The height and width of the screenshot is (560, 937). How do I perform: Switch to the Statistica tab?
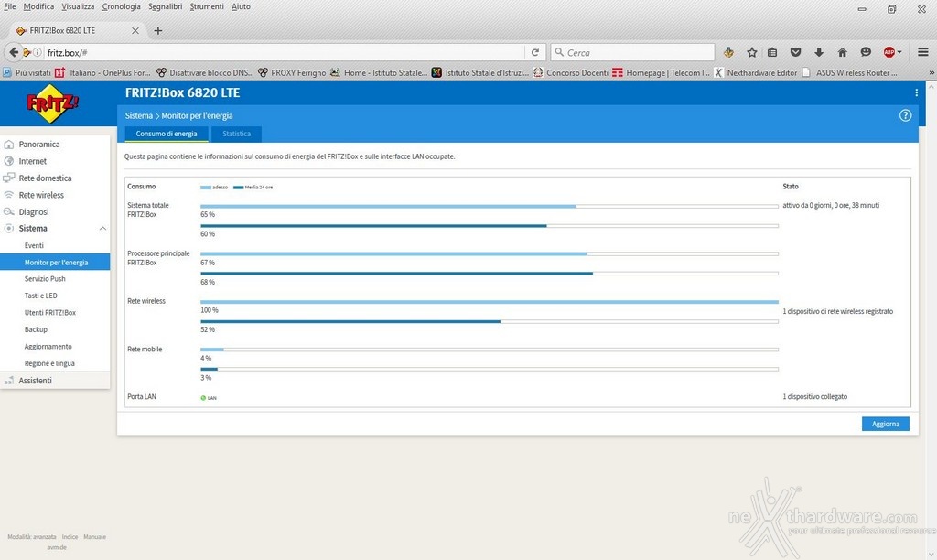coord(237,134)
